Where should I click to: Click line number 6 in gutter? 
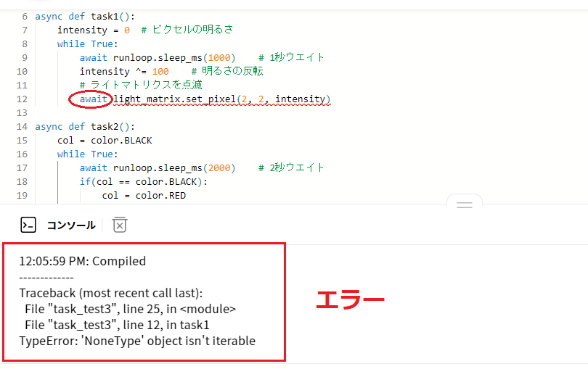[25, 17]
